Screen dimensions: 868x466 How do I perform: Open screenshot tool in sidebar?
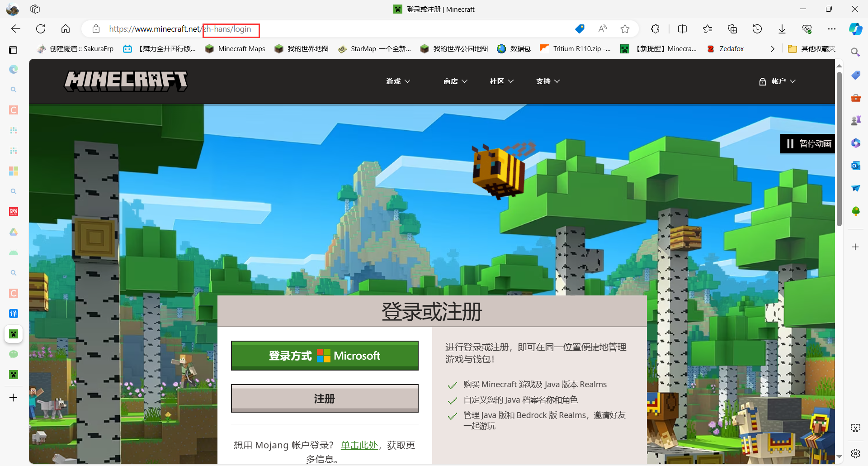pyautogui.click(x=855, y=428)
